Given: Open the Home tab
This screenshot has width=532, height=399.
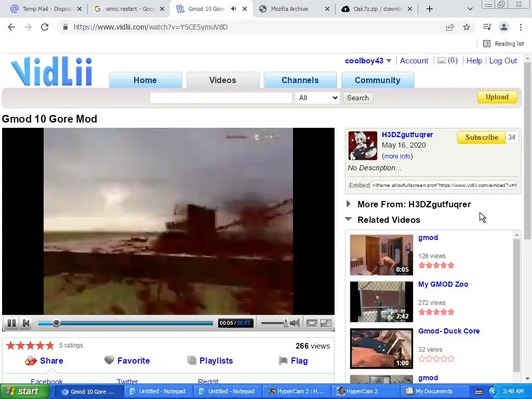Looking at the screenshot, I should pos(145,80).
